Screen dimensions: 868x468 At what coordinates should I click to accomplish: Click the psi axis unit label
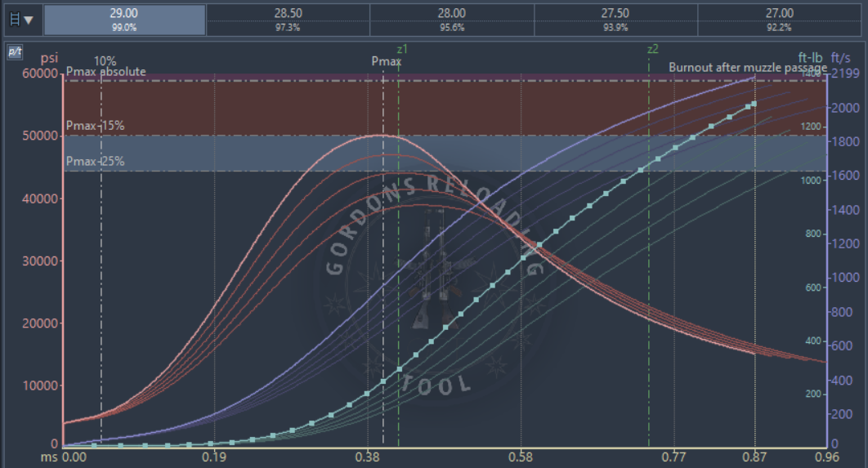(49, 58)
